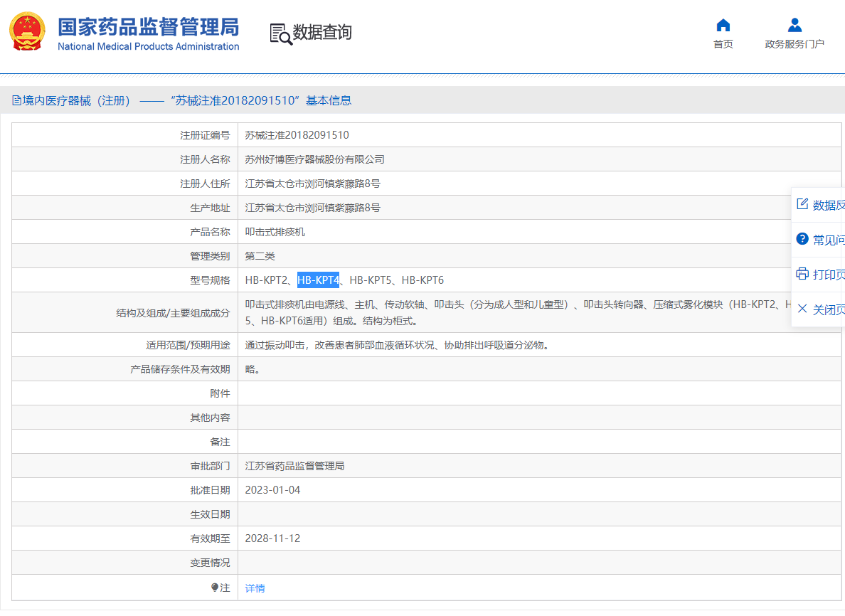Click registration number 苏械注准20182091510 in the table
845x616 pixels.
(297, 135)
